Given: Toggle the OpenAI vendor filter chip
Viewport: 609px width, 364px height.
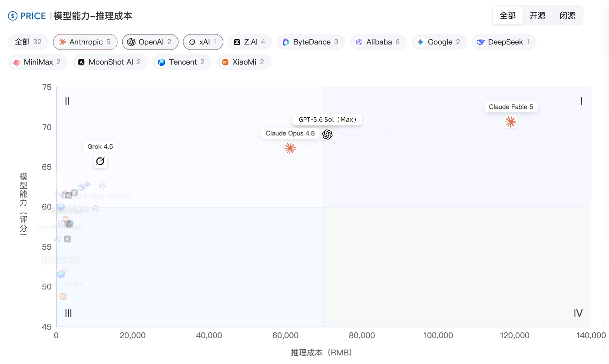Looking at the screenshot, I should [x=150, y=42].
